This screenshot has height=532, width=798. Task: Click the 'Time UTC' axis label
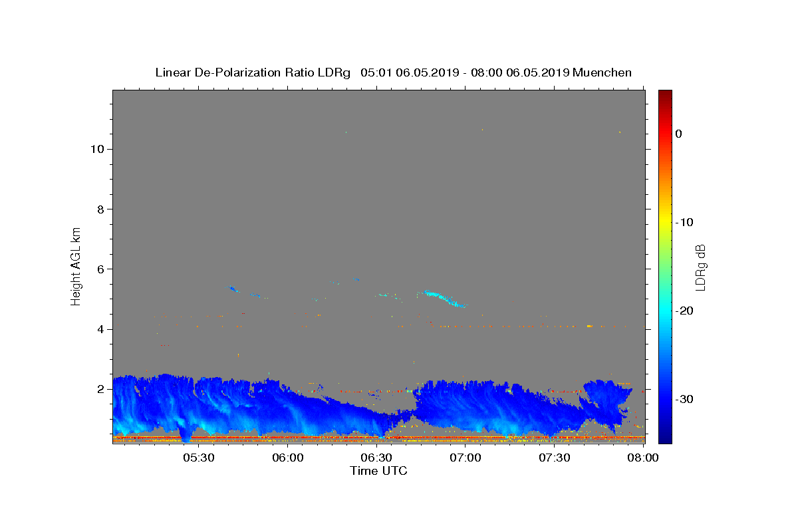[378, 471]
